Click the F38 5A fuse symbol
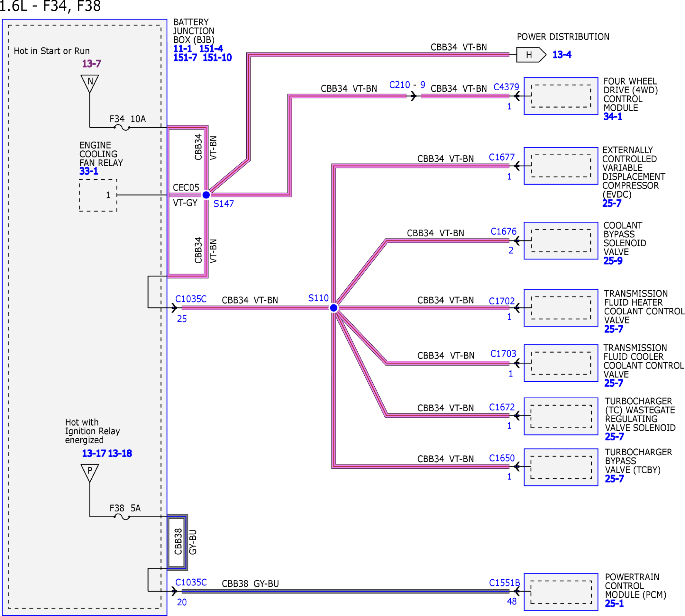685x616 pixels. click(x=122, y=516)
